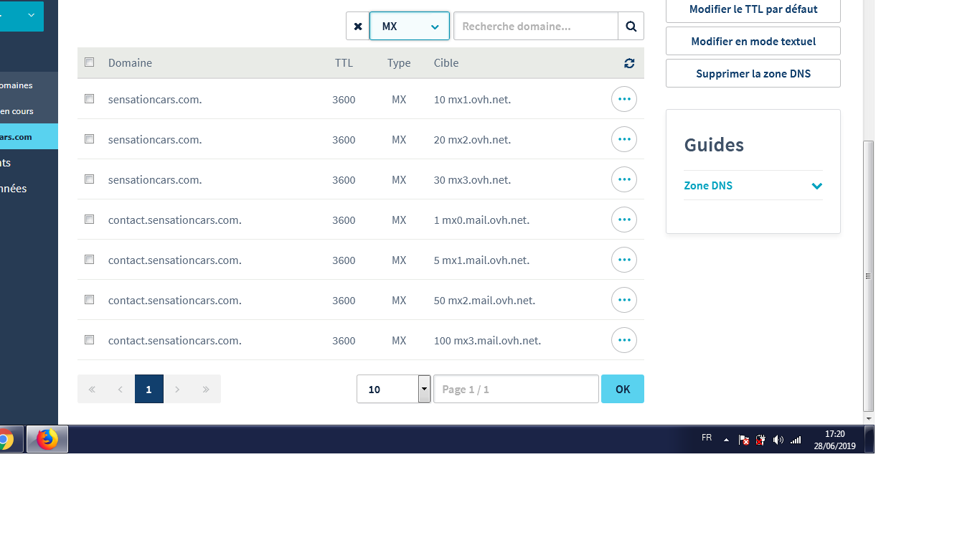
Task: Click the magnifier search domain icon
Action: pyautogui.click(x=631, y=27)
